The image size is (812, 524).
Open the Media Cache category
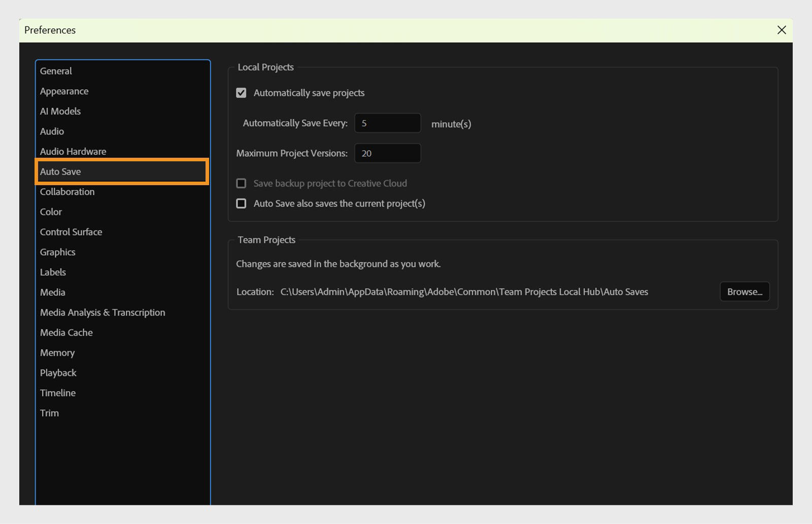[66, 332]
